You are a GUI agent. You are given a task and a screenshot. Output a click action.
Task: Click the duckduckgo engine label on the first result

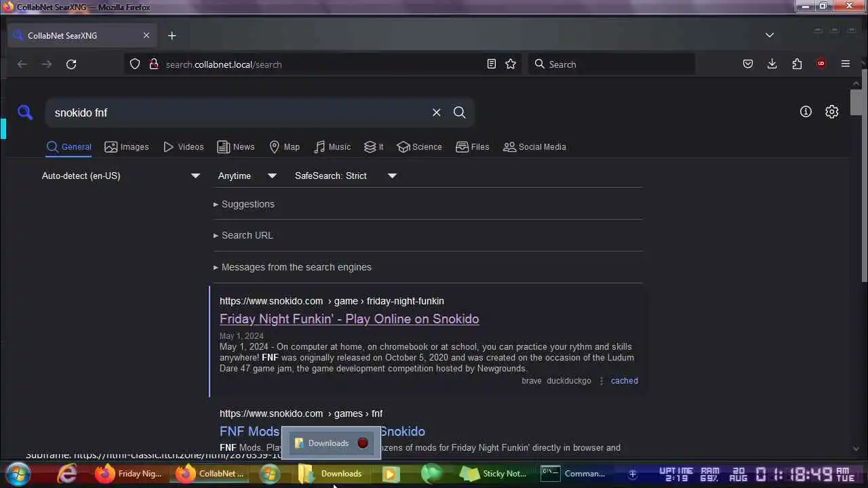[569, 381]
